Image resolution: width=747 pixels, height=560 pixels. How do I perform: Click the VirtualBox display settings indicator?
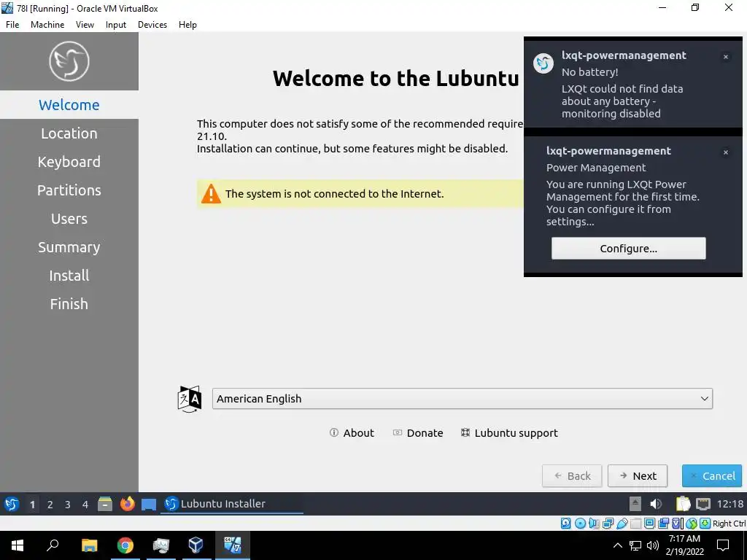pyautogui.click(x=649, y=524)
